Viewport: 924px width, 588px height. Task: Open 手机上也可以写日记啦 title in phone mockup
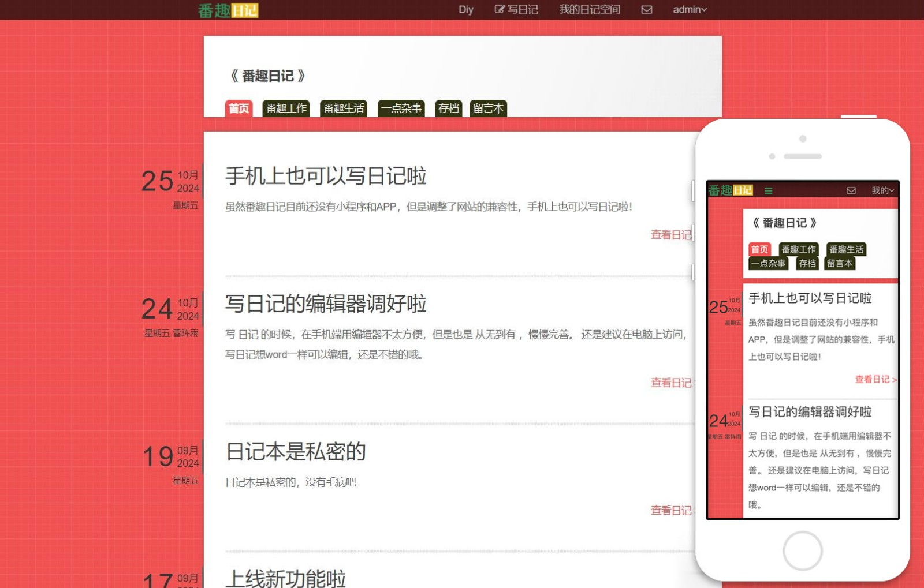[x=810, y=298]
